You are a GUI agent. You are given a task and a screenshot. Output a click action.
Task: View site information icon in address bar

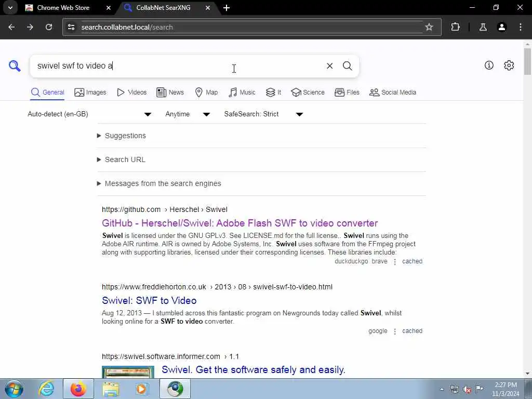[x=71, y=27]
